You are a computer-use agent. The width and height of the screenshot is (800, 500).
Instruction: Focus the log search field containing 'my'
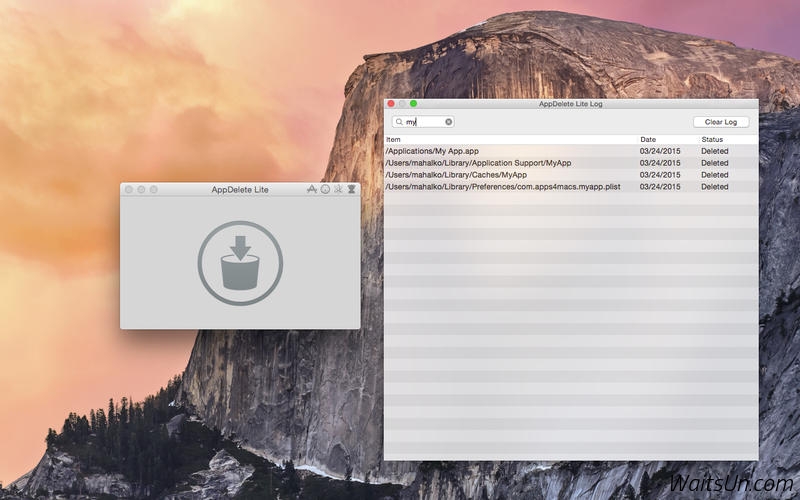pyautogui.click(x=423, y=122)
